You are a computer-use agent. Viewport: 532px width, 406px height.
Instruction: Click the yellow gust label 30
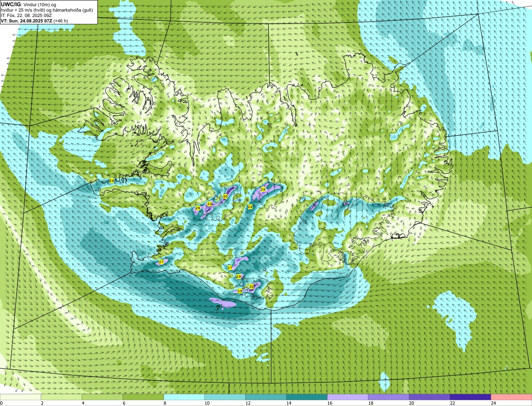(225, 196)
